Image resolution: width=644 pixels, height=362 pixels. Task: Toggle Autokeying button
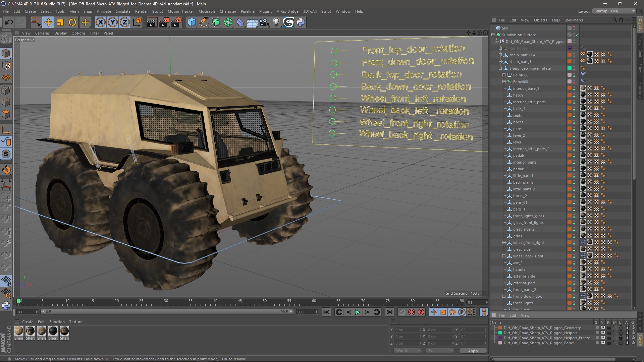coord(412,312)
